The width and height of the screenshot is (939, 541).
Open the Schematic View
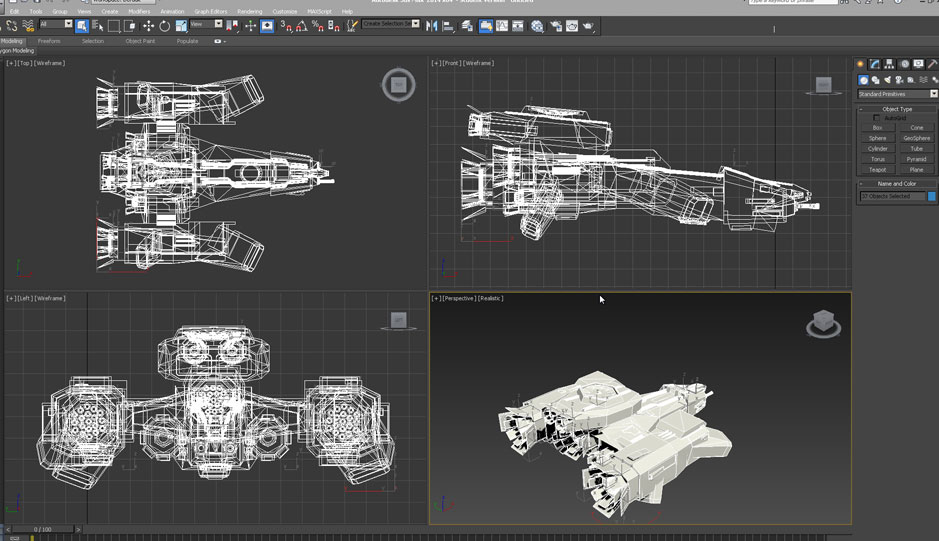click(518, 26)
